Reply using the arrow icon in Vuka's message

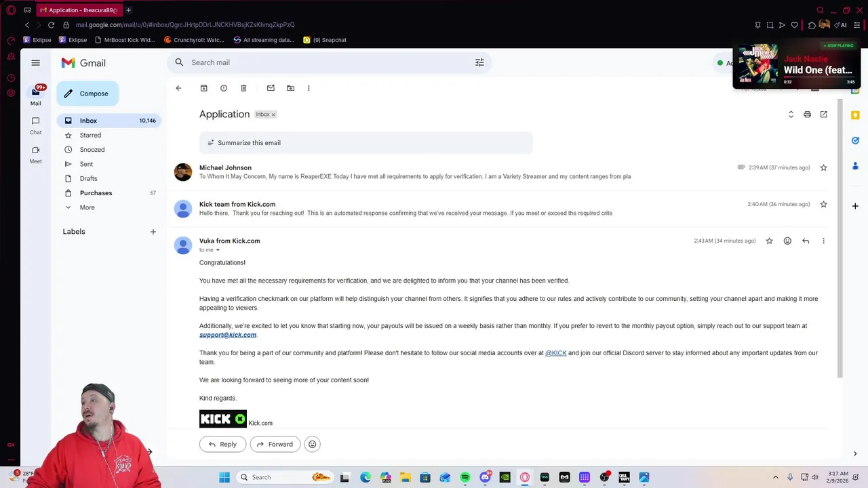tap(806, 241)
